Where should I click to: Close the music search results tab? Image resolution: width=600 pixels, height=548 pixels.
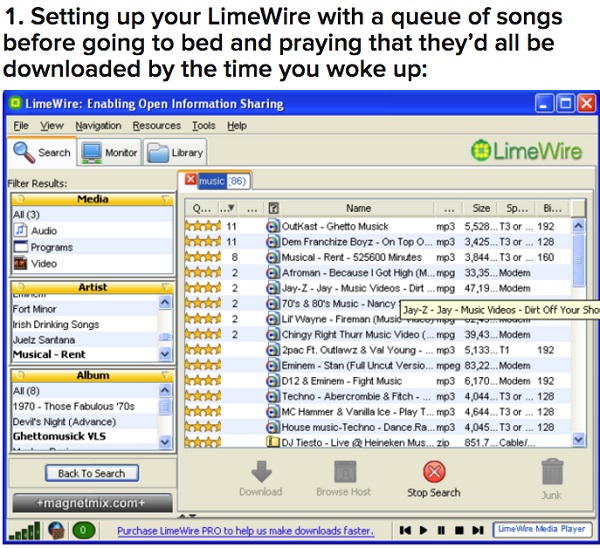click(191, 181)
